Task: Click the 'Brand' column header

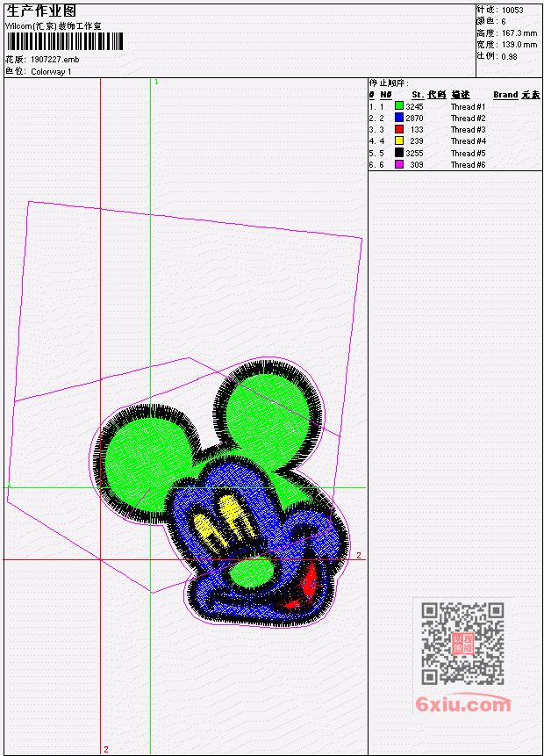Action: [505, 95]
